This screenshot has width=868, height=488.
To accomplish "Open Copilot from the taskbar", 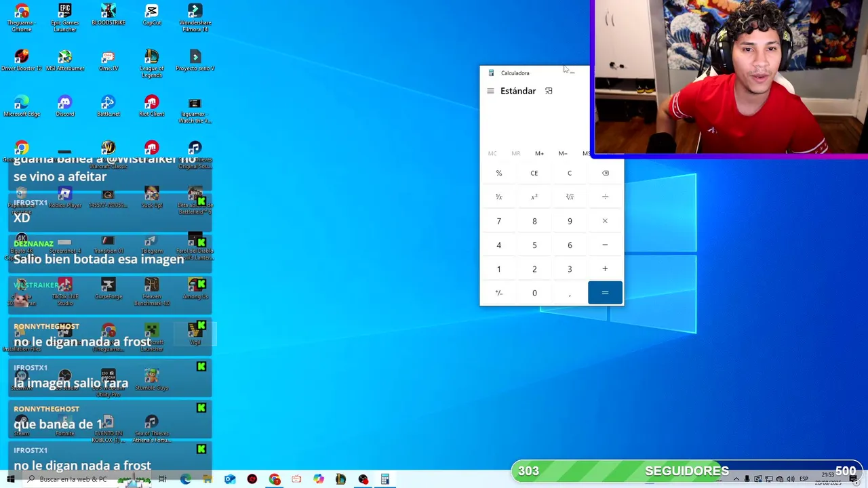I will pyautogui.click(x=319, y=479).
